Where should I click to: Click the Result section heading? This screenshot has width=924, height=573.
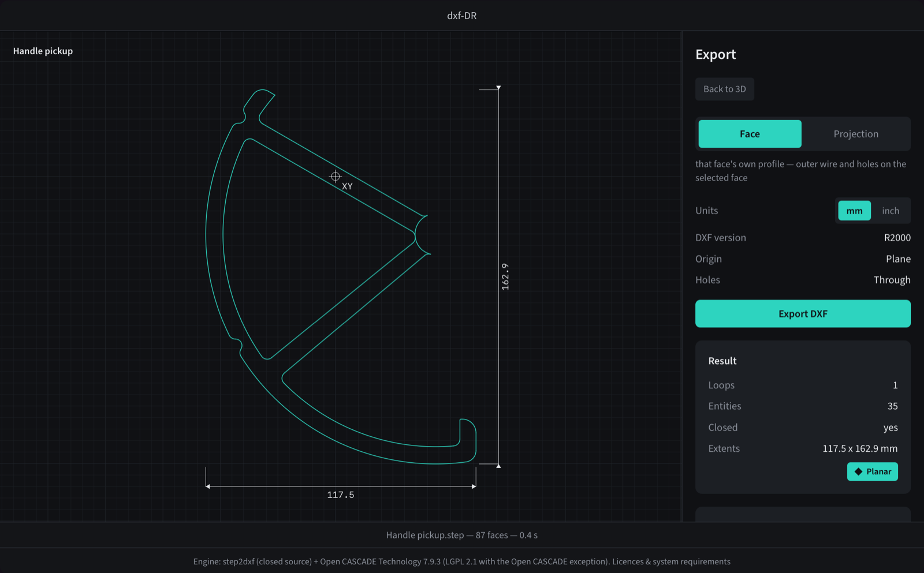pyautogui.click(x=722, y=361)
